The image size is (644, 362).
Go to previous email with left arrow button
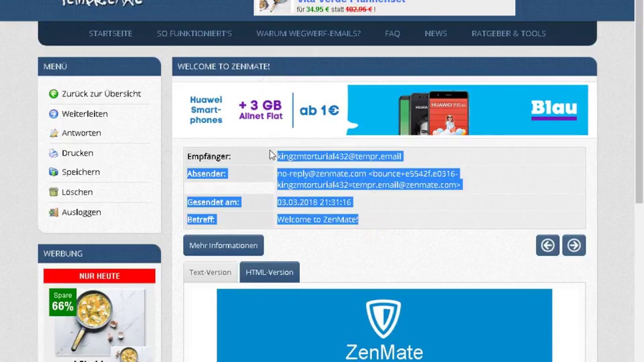coord(547,245)
